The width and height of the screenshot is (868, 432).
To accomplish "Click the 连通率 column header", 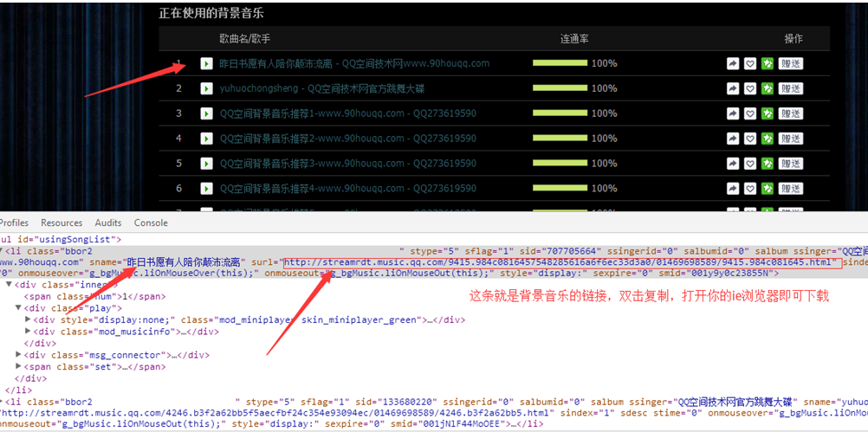I will pos(574,39).
